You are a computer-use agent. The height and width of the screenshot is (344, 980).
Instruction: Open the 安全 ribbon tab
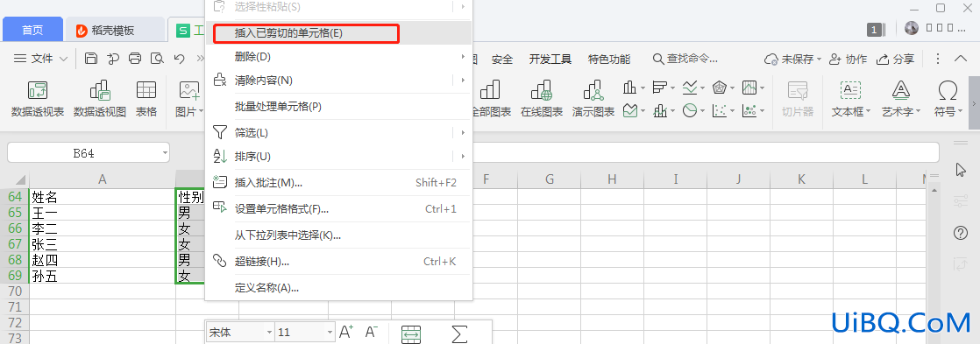coord(502,60)
